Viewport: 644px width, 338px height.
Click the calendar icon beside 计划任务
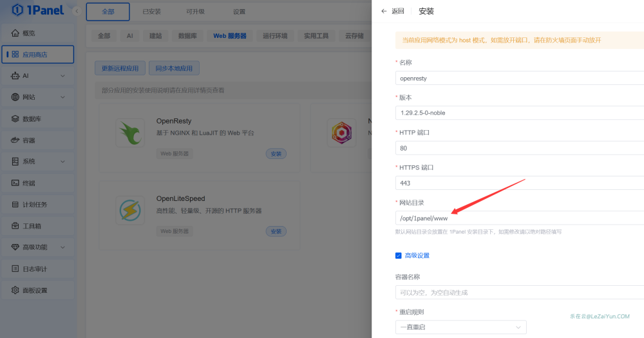[15, 204]
